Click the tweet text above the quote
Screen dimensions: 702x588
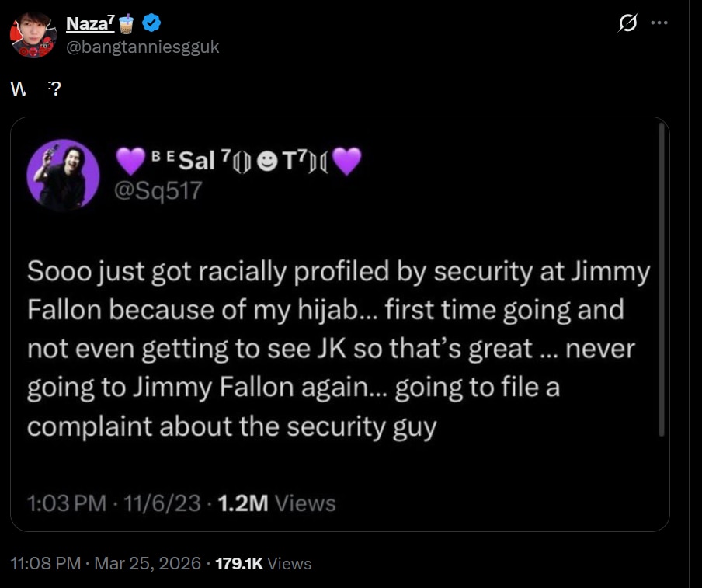coord(36,89)
